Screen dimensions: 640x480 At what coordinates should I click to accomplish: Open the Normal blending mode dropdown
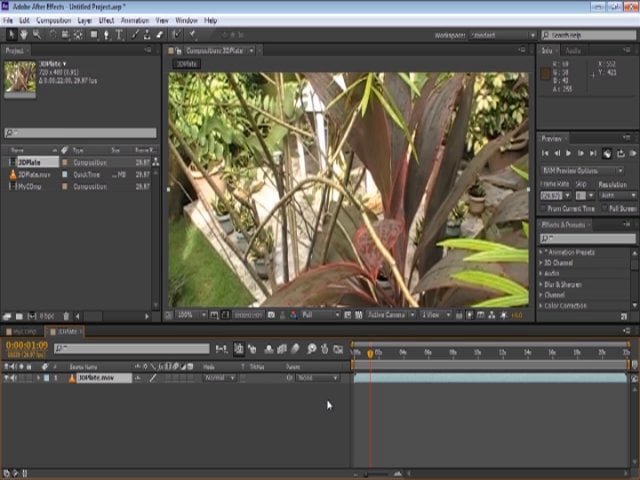(219, 378)
